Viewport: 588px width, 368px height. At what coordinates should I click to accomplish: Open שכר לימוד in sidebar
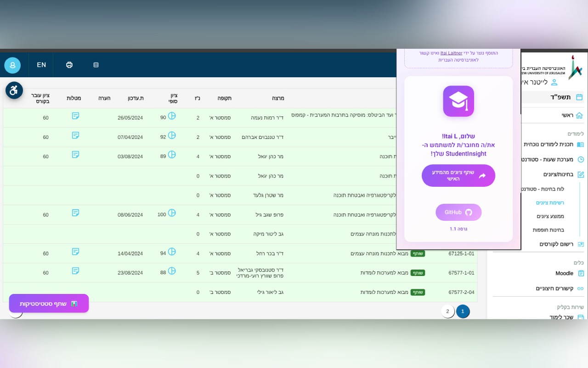pyautogui.click(x=561, y=317)
